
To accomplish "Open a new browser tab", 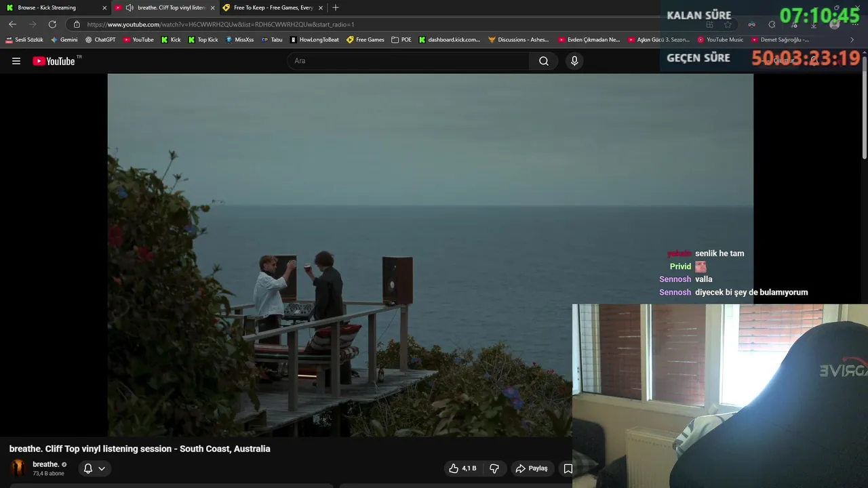I will 335,7.
